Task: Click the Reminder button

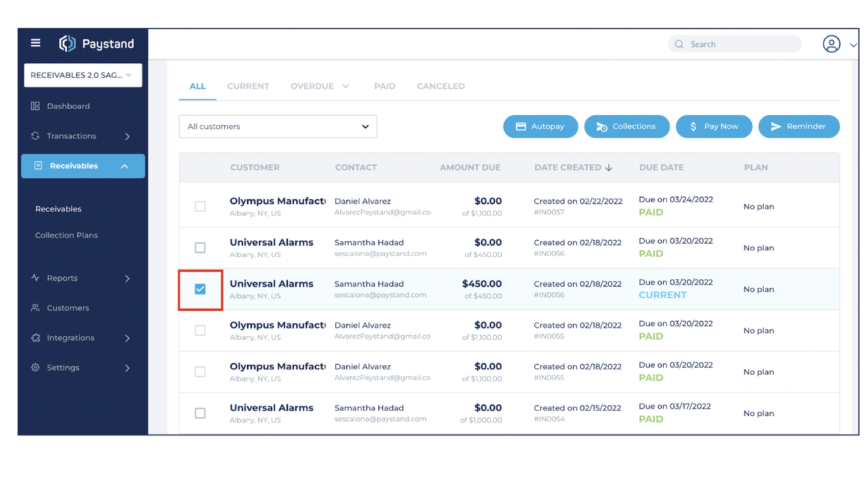Action: pyautogui.click(x=799, y=127)
